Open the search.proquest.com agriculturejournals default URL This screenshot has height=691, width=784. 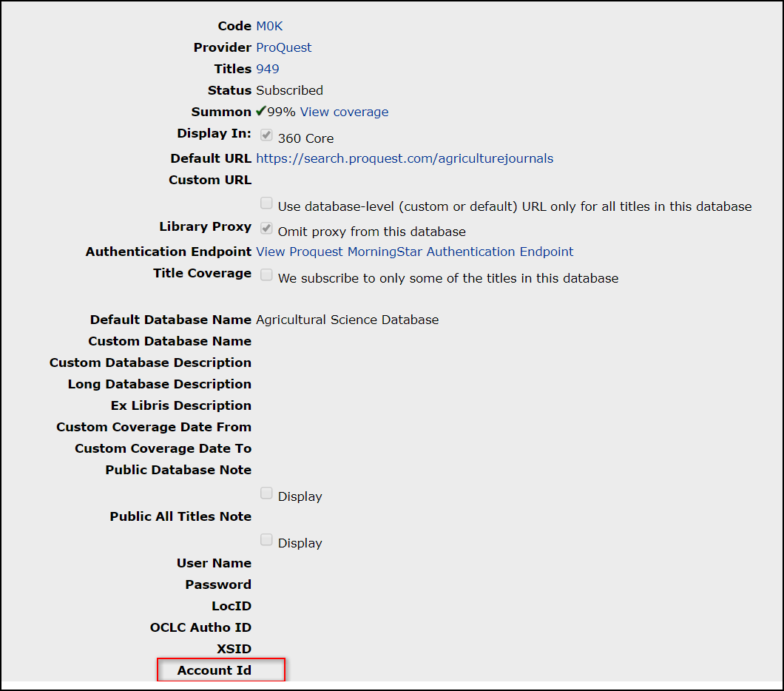coord(404,158)
